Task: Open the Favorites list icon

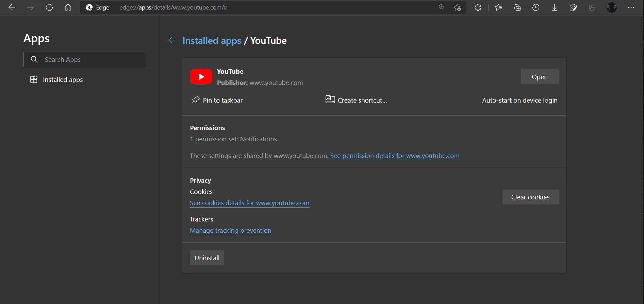Action: point(498,7)
